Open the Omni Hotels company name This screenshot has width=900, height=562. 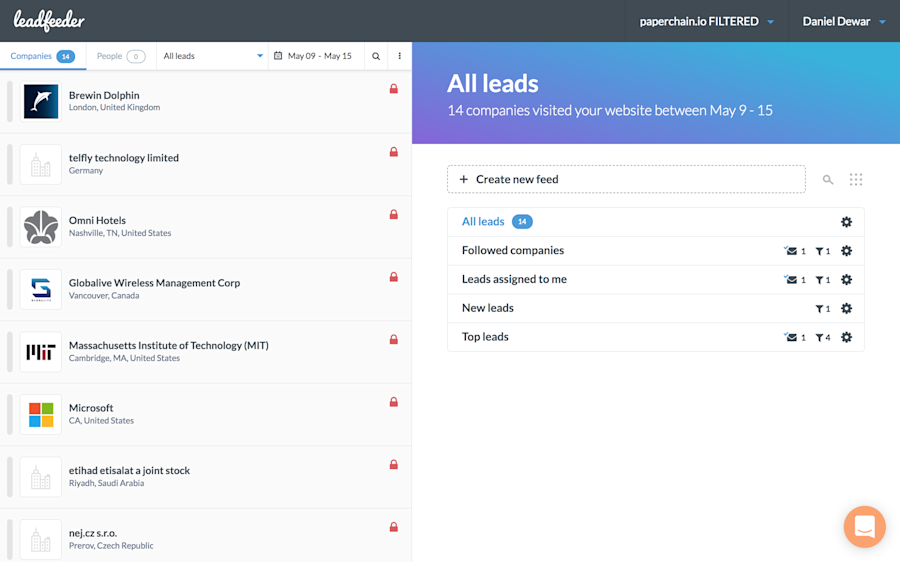pos(97,220)
